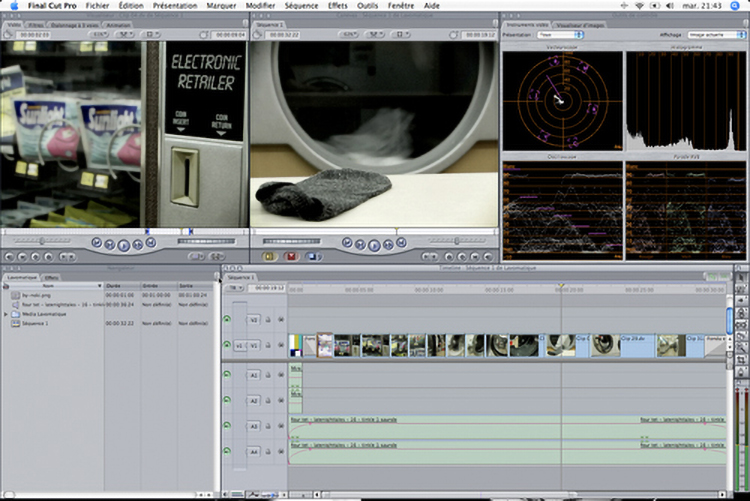Toggle Auto Select on track A4
This screenshot has width=750, height=501.
(x=281, y=452)
